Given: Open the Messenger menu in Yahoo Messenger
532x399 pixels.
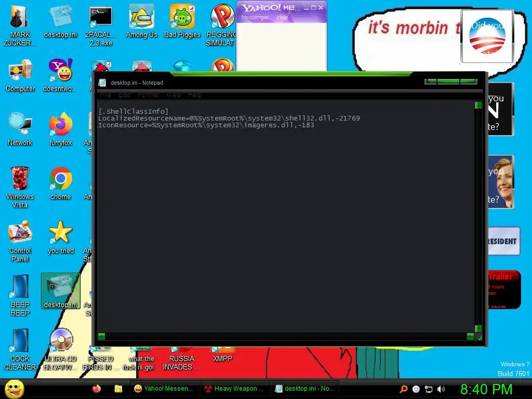Looking at the screenshot, I should tap(255, 17).
